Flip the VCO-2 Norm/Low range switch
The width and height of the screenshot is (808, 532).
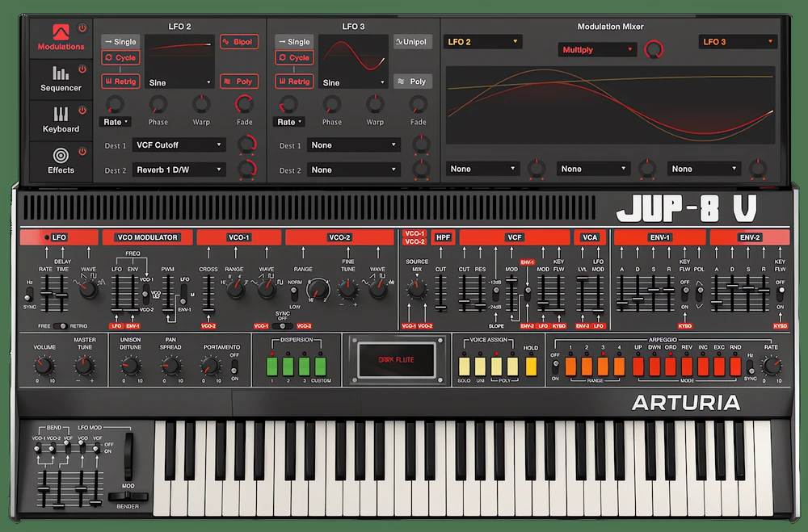[294, 294]
